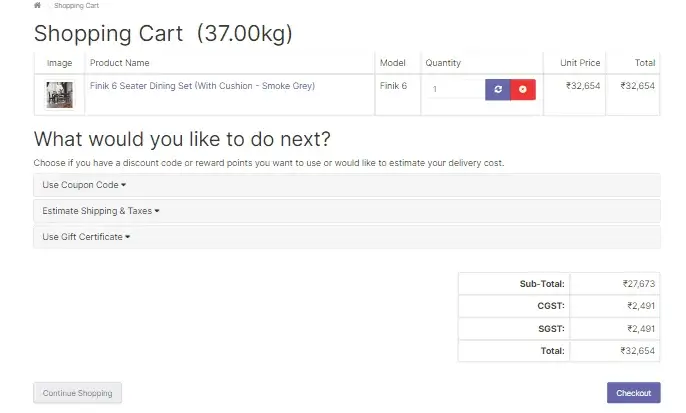Image resolution: width=686 pixels, height=413 pixels.
Task: Focus the Quantity input field
Action: pyautogui.click(x=456, y=89)
